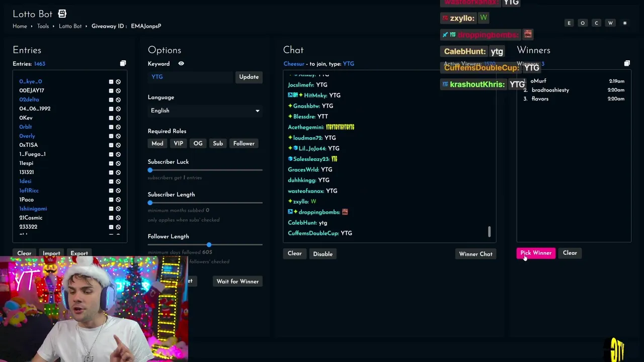The width and height of the screenshot is (644, 362).
Task: Click the chat panel scrollbar
Action: 489,232
